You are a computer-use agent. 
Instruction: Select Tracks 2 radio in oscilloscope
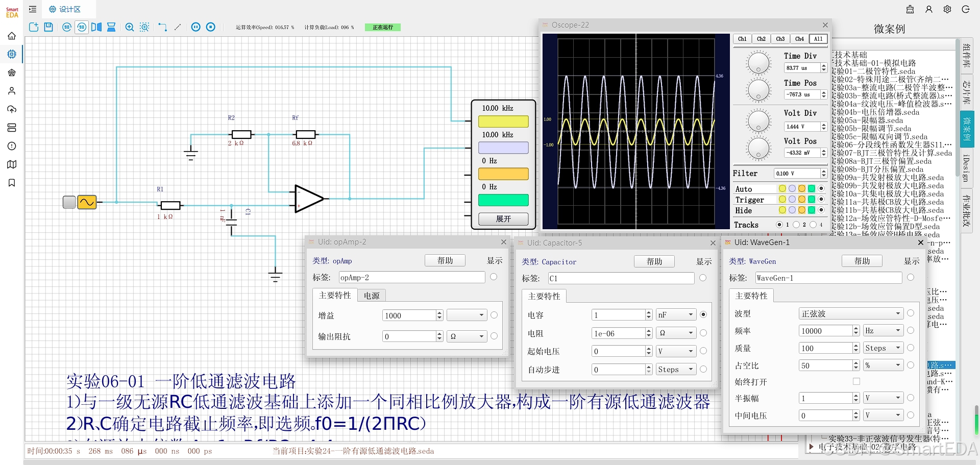pyautogui.click(x=796, y=225)
